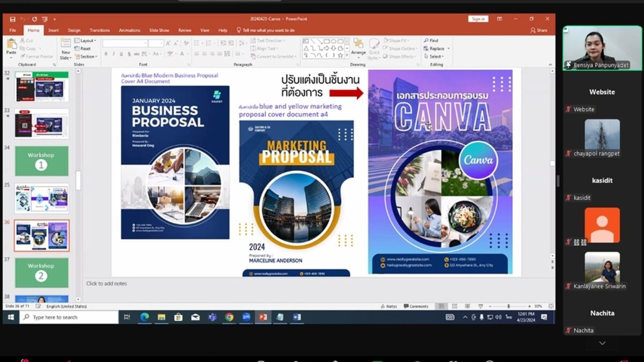The width and height of the screenshot is (644, 362).
Task: Open the Windows Start menu
Action: [x=10, y=317]
